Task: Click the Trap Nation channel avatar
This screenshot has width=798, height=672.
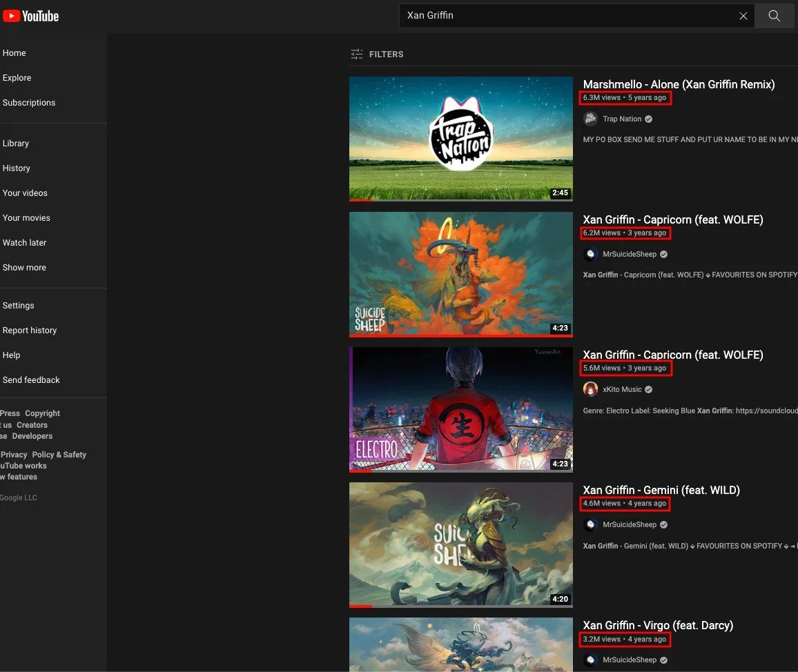Action: [590, 119]
